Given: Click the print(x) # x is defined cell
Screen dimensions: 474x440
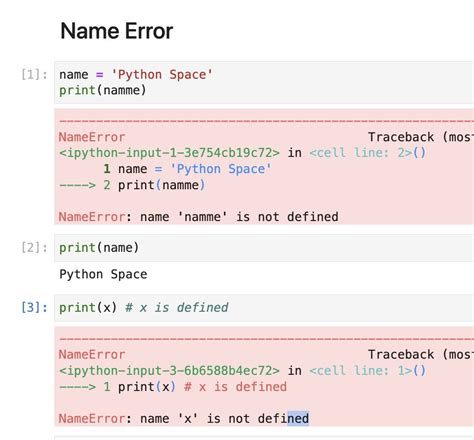Looking at the screenshot, I should pos(264,308).
